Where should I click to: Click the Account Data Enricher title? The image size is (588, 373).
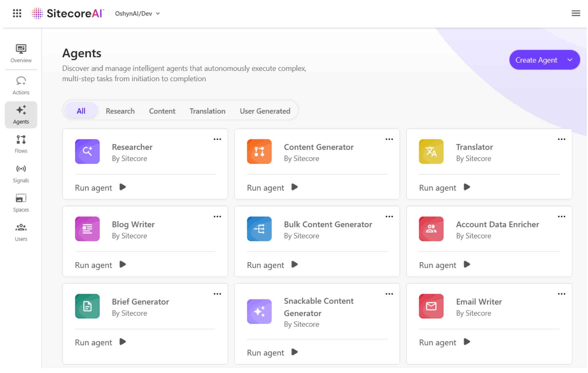[x=497, y=224]
